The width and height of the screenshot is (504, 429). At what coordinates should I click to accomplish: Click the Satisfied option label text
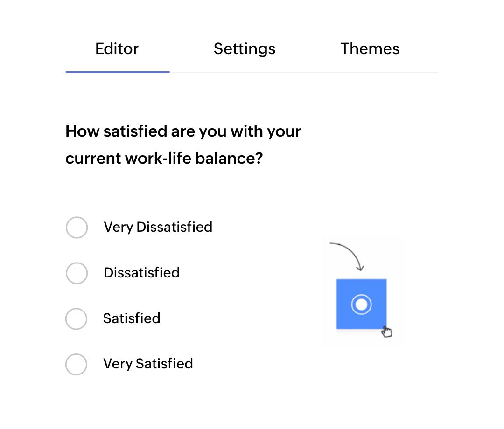[132, 318]
